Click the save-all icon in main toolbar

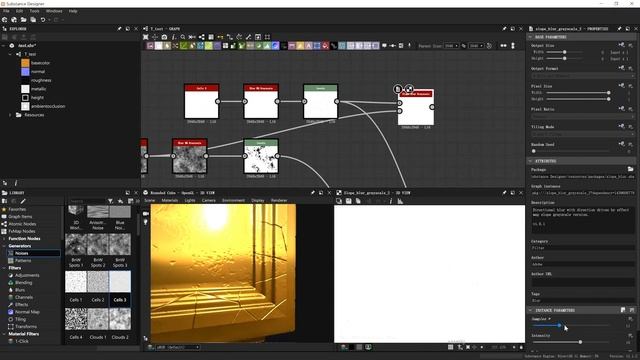coord(33,20)
